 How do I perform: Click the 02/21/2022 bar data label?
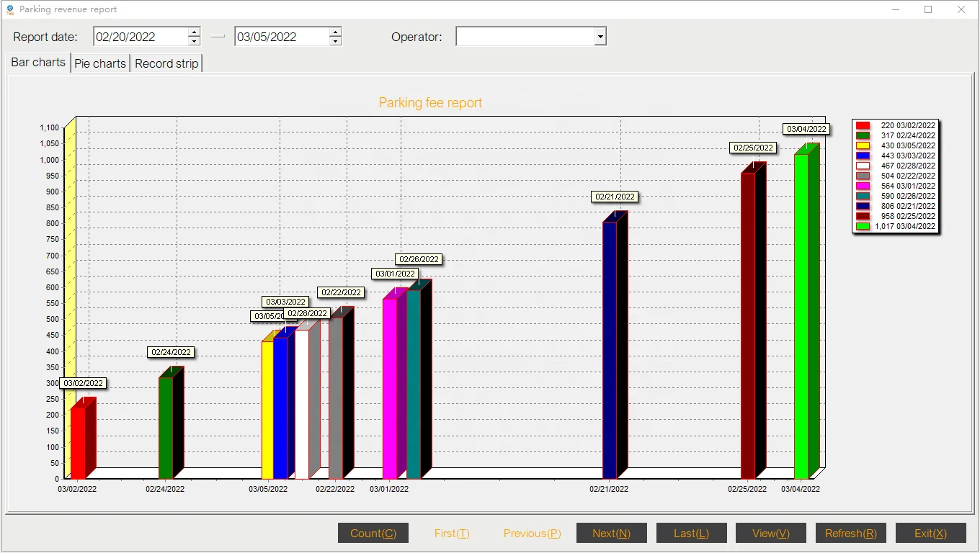point(615,197)
